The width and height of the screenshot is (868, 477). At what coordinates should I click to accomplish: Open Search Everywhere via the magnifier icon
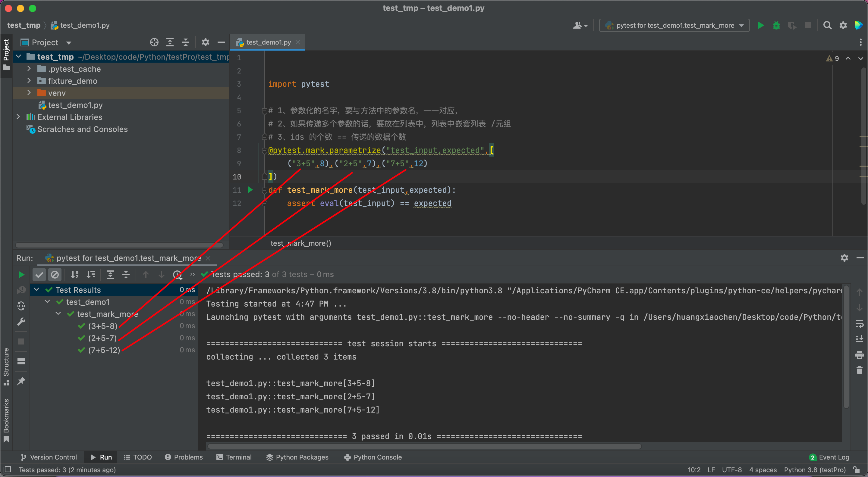click(x=827, y=25)
